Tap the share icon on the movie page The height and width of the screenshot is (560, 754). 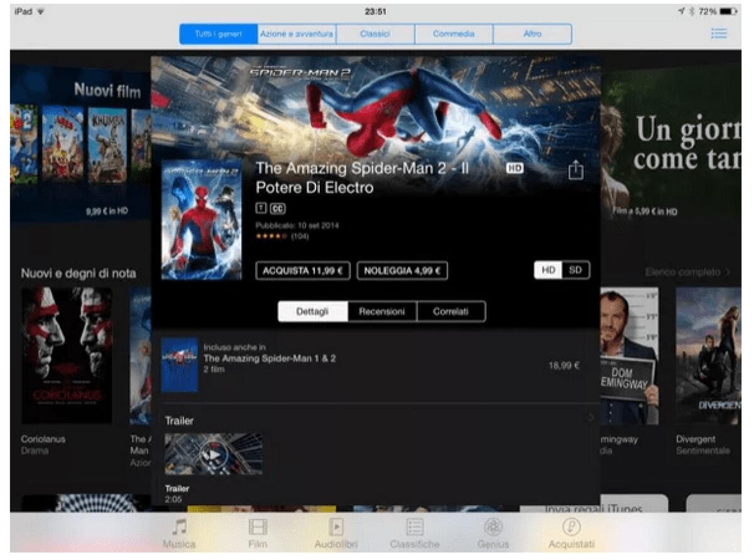pos(575,170)
